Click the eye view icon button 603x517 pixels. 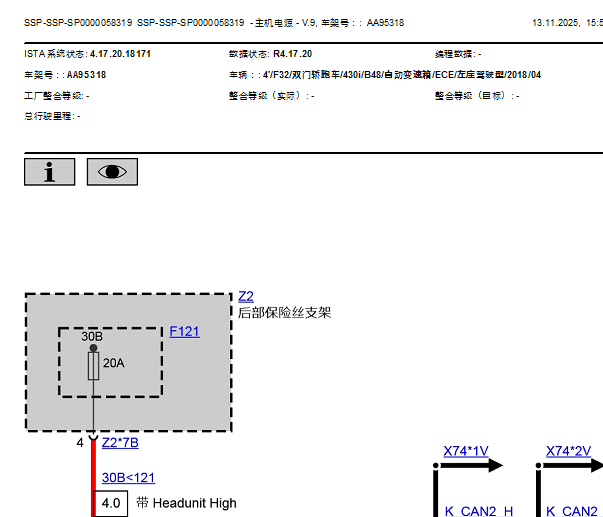coord(112,172)
